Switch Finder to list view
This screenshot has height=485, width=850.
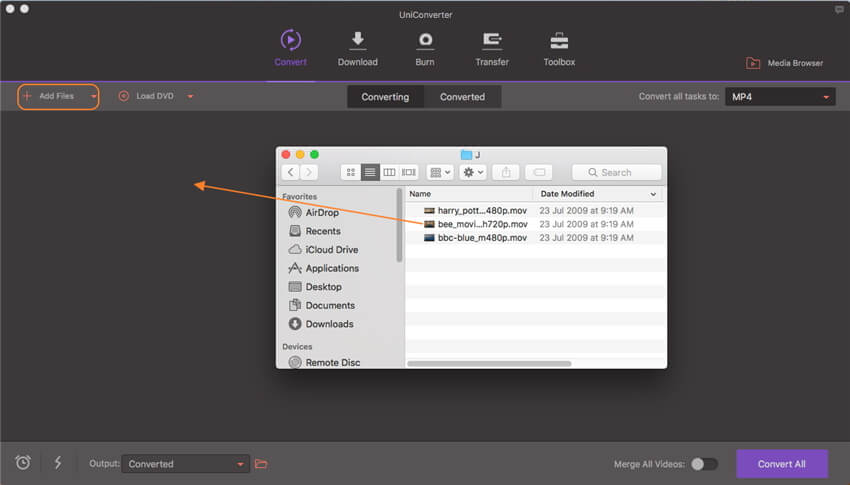370,172
